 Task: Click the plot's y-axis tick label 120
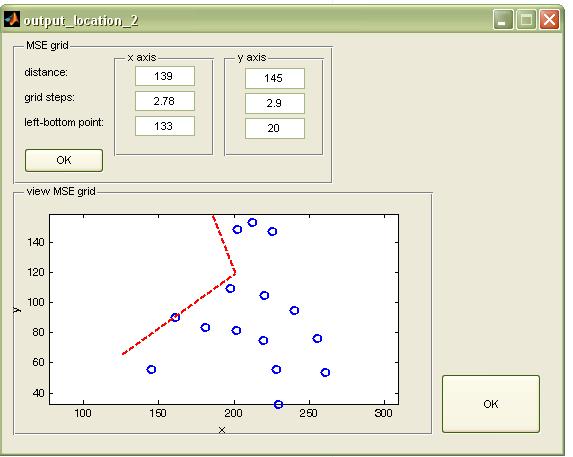(36, 273)
